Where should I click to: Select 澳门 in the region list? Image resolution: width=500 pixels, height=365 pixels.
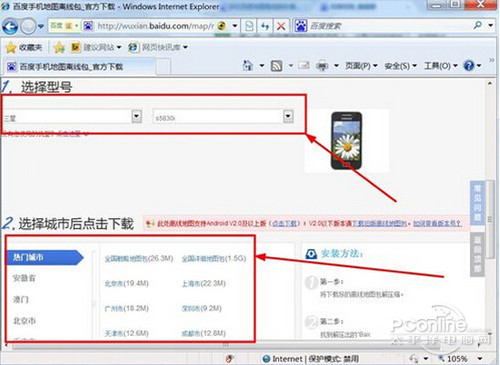21,299
